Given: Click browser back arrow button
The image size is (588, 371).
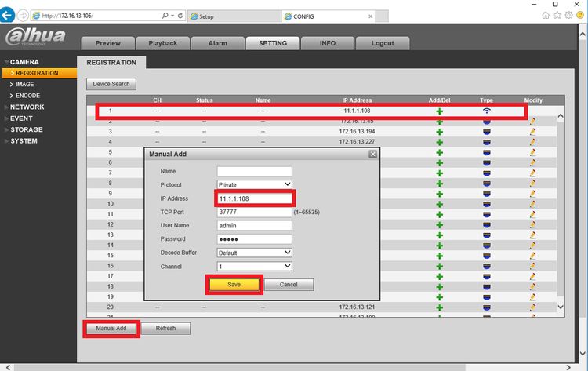Looking at the screenshot, I should (7, 16).
